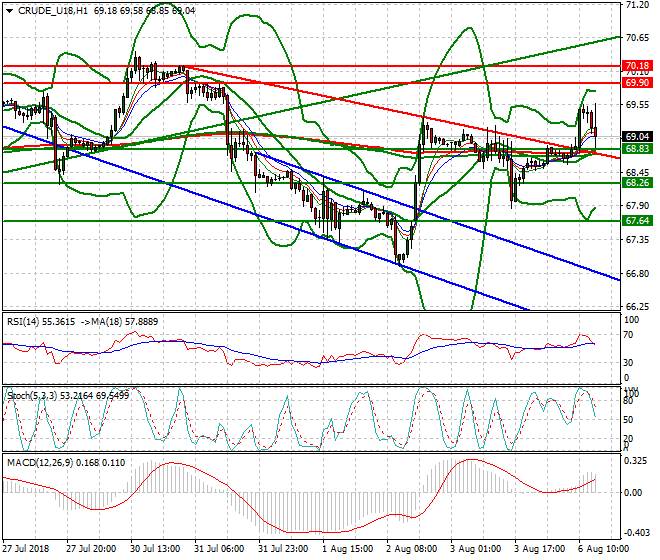Click the 66.25 price scale value

click(637, 307)
